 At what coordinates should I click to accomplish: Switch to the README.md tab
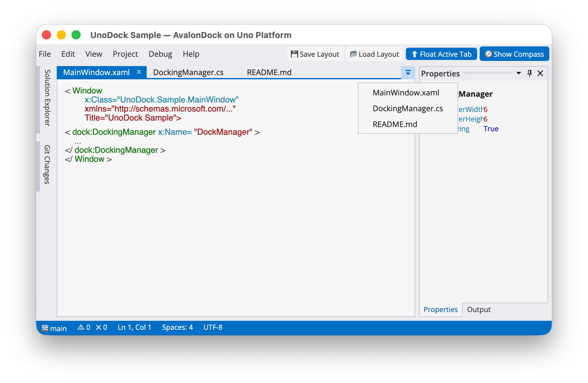(x=269, y=72)
